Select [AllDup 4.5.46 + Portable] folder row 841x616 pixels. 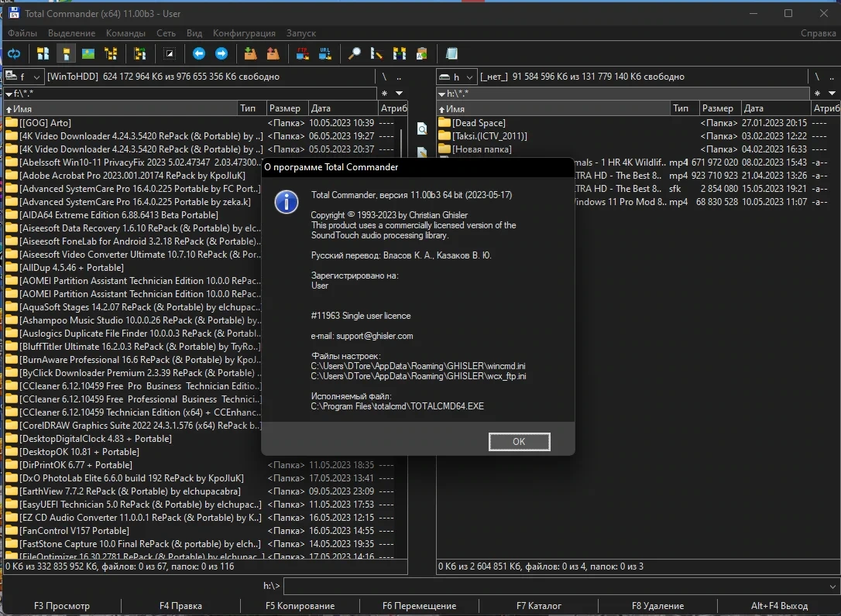tap(133, 268)
